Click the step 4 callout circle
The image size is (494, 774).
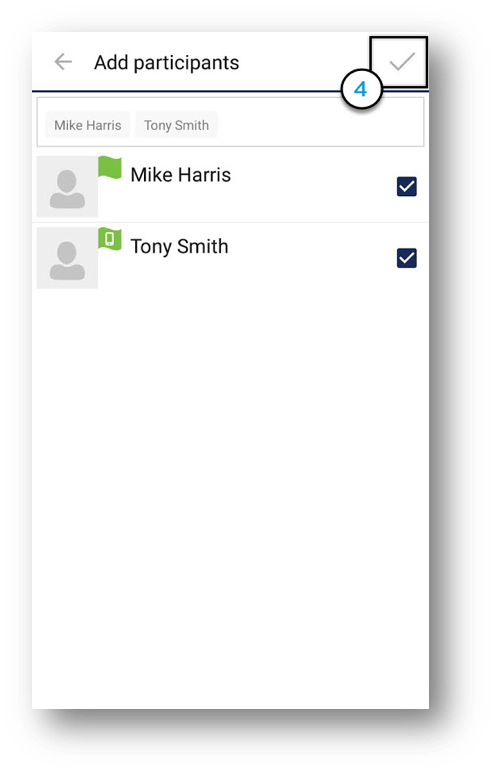pos(361,89)
